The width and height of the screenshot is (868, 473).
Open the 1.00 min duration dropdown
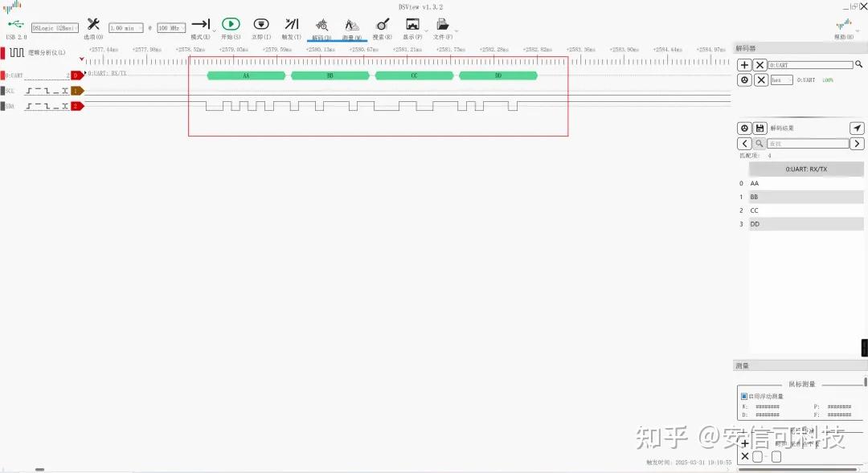click(126, 27)
